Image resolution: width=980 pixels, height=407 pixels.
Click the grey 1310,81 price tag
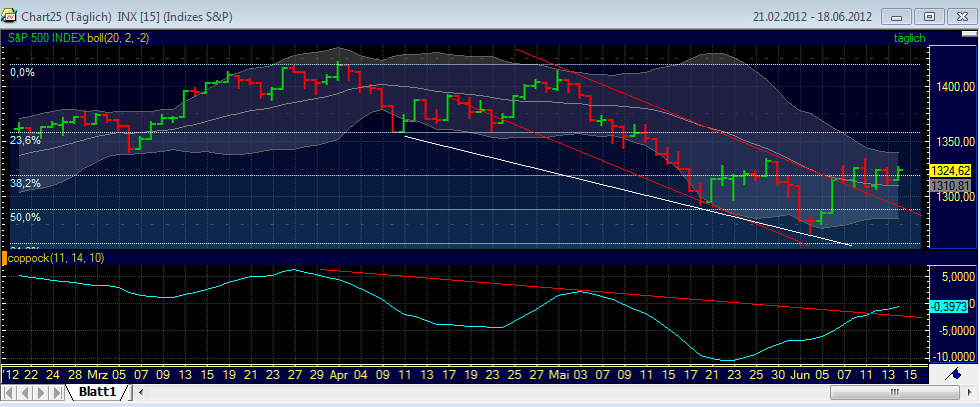point(951,185)
